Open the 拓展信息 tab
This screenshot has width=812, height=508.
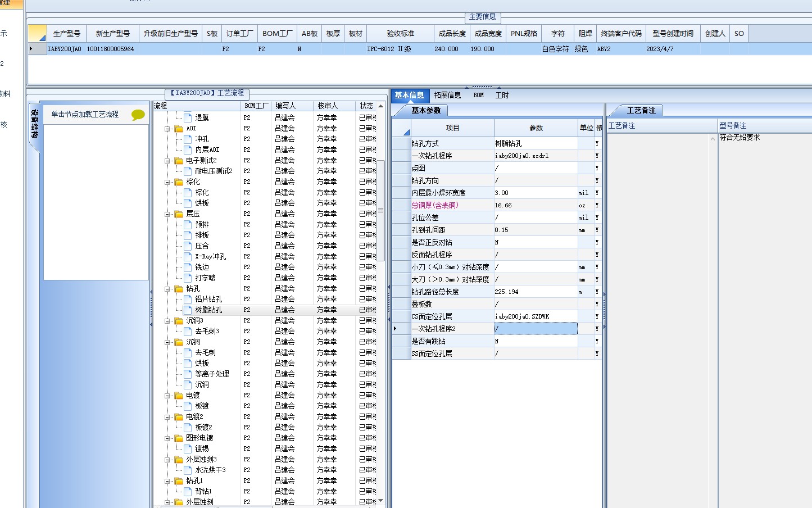coord(447,95)
